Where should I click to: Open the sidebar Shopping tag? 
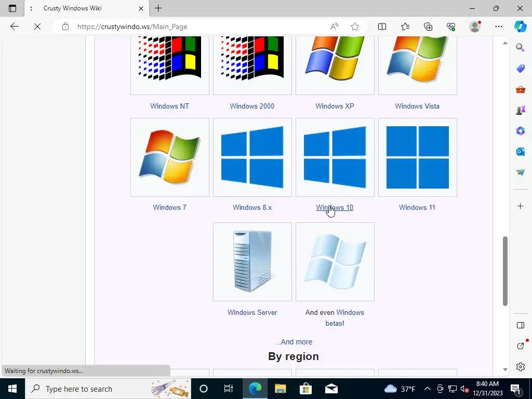pos(520,69)
